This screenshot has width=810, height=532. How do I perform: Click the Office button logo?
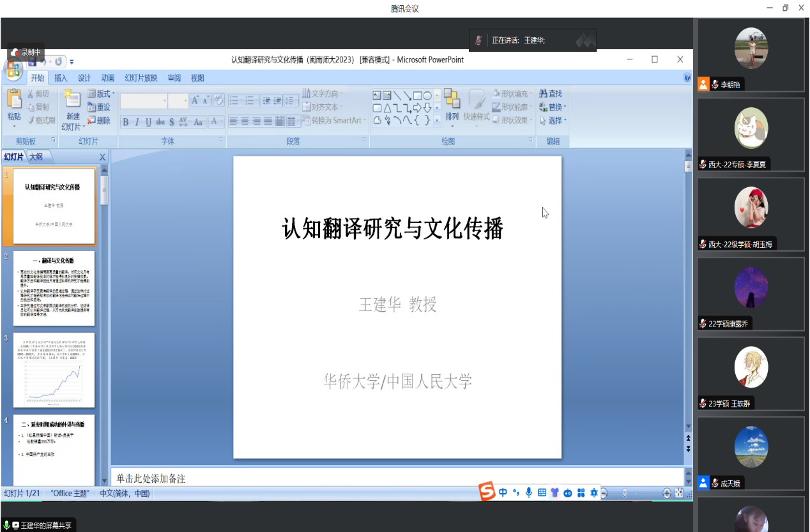coord(13,68)
